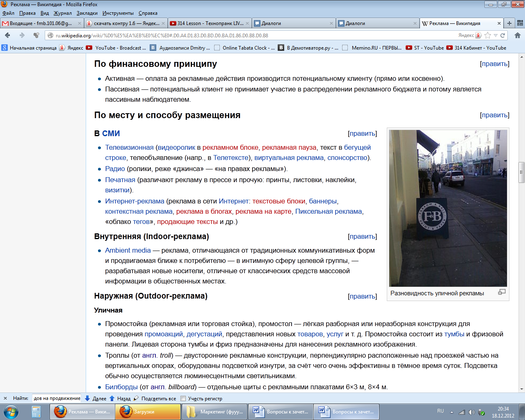Open the volume speaker tray icon
The image size is (525, 420).
[x=472, y=412]
